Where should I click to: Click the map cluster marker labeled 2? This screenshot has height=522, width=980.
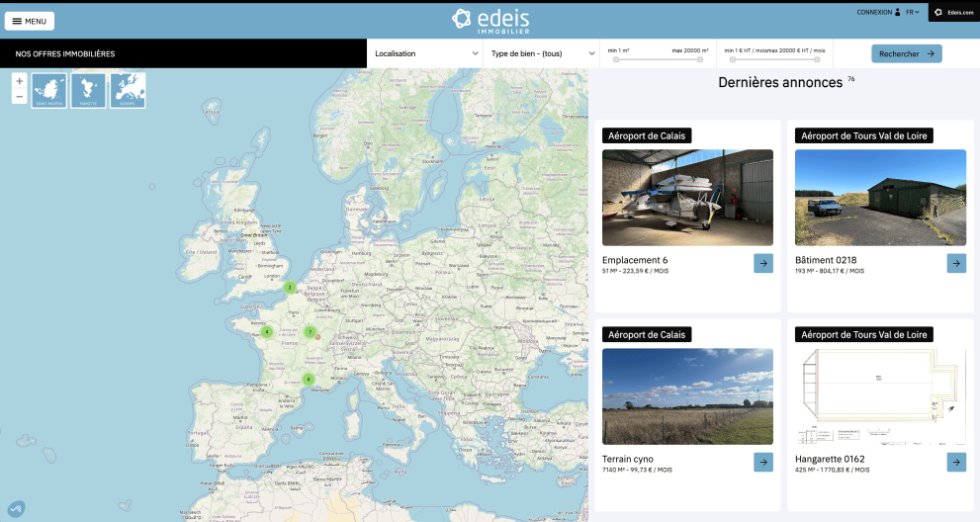290,288
